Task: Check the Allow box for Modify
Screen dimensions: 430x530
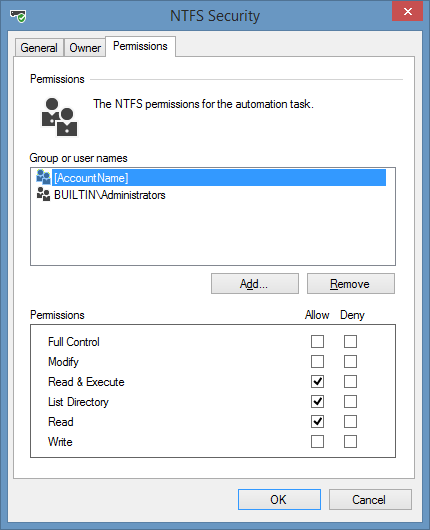Action: click(x=317, y=361)
